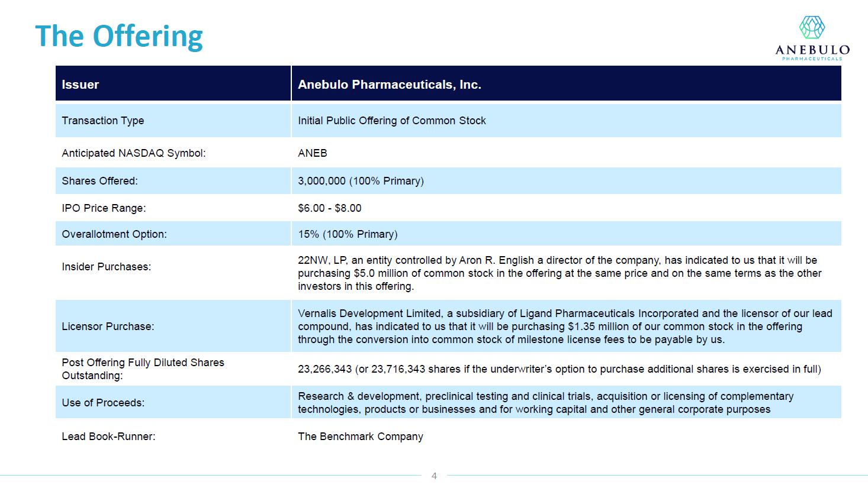Viewport: 868px width, 488px height.
Task: Select the "Anticipated NASDAQ Symbol:" label
Action: click(x=134, y=153)
